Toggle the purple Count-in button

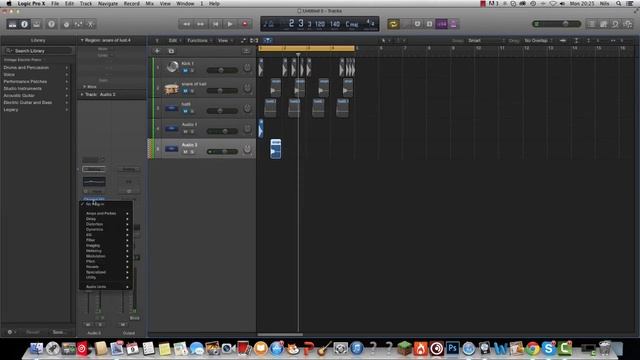click(x=442, y=24)
